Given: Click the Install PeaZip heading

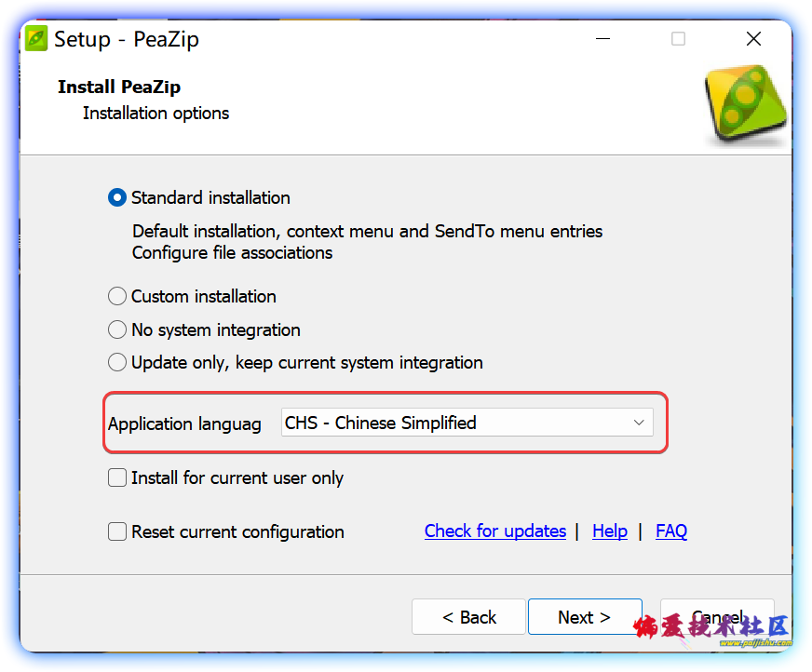Looking at the screenshot, I should click(x=119, y=87).
